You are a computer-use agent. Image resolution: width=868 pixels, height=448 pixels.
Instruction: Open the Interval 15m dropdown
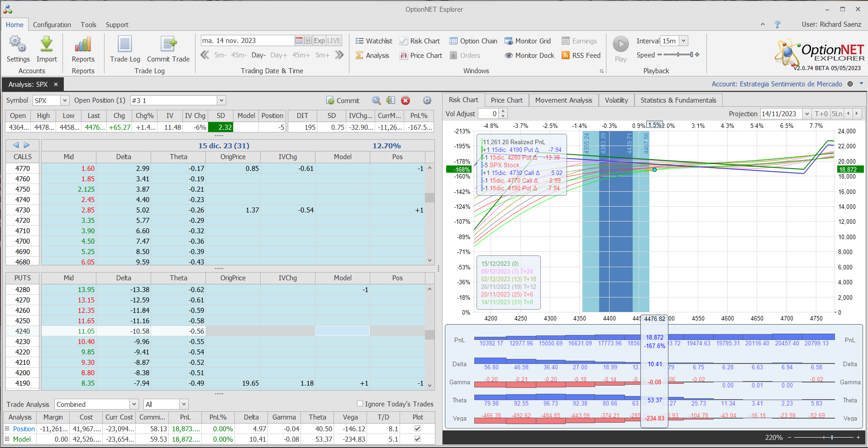(683, 41)
